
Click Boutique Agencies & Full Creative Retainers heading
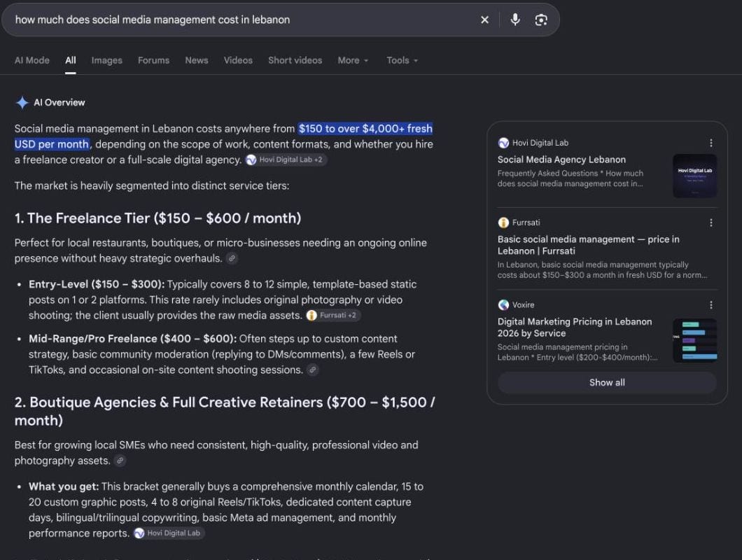tap(225, 411)
